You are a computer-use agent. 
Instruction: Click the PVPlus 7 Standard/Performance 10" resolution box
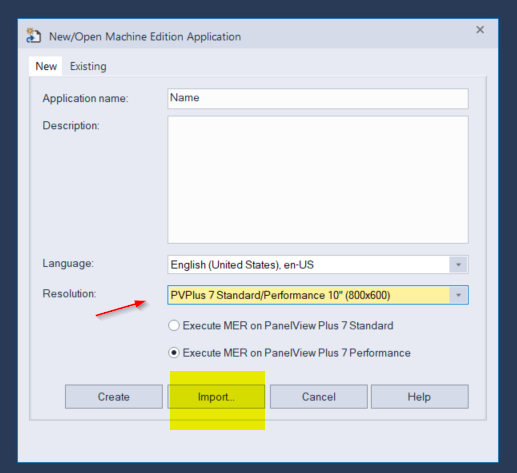(318, 295)
